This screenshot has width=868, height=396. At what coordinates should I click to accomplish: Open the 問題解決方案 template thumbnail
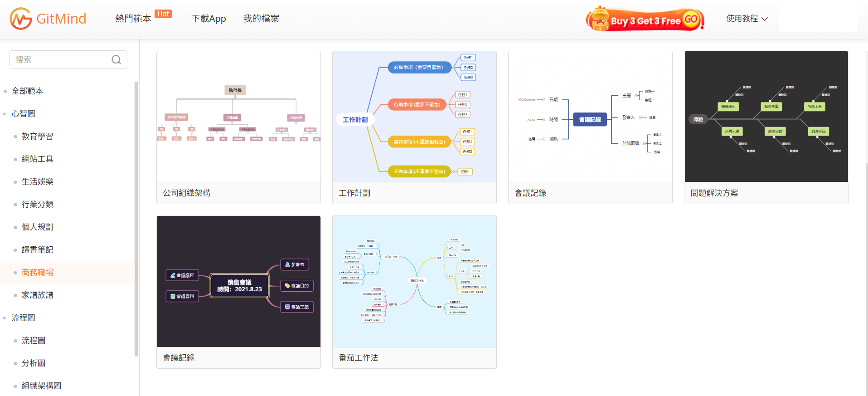pos(766,117)
